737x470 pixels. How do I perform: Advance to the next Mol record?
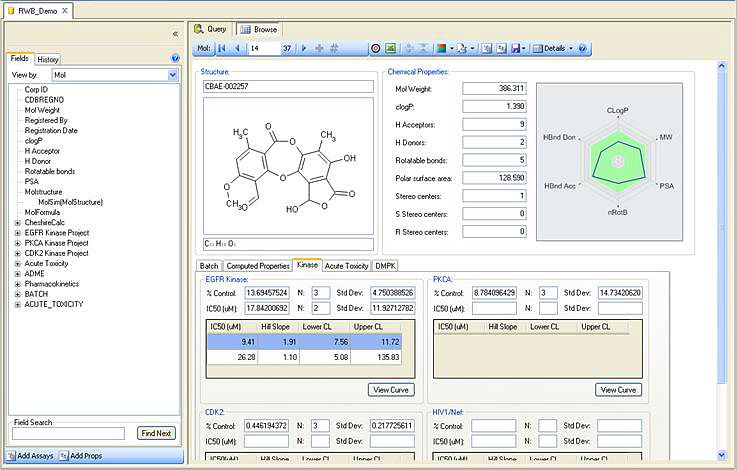(x=305, y=48)
